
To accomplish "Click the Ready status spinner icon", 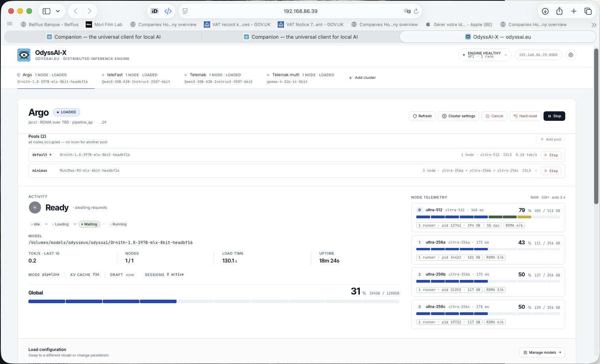I will click(x=35, y=207).
